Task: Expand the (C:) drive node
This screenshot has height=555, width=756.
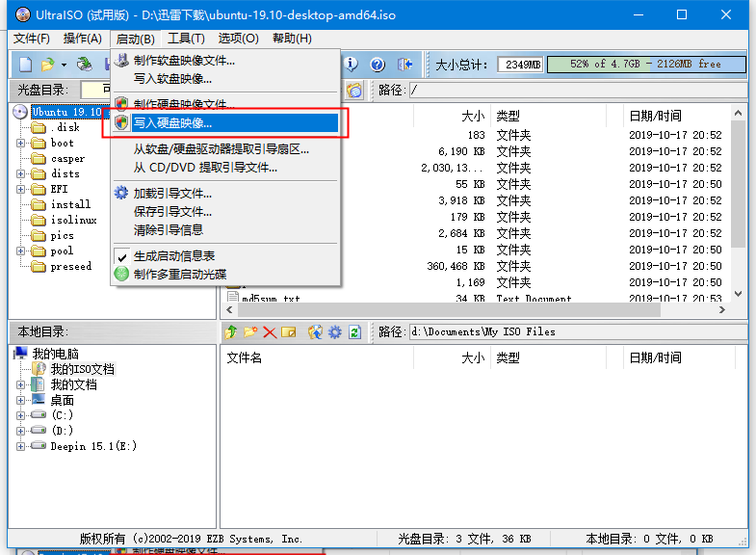Action: (20, 415)
